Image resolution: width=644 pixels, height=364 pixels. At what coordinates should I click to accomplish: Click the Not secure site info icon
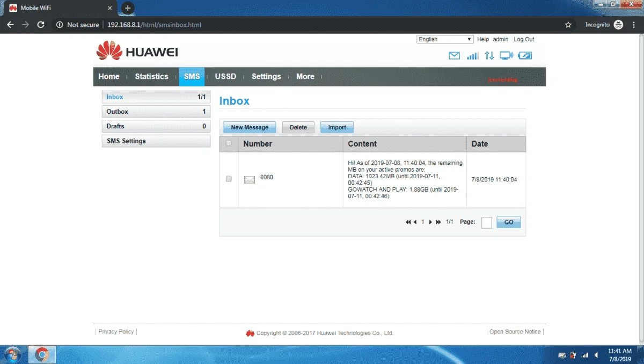click(60, 25)
